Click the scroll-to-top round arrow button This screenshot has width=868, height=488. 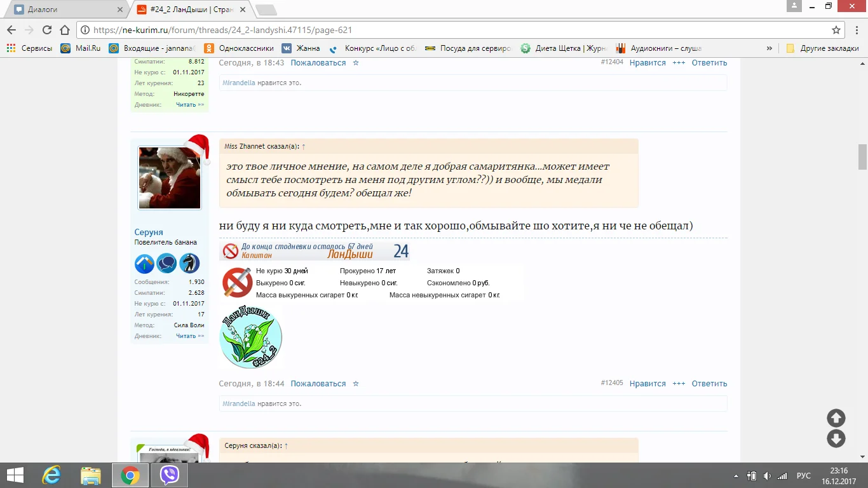pyautogui.click(x=836, y=418)
